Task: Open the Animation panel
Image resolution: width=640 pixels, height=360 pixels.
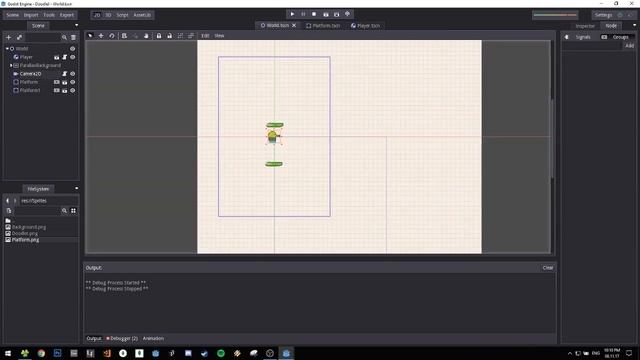Action: point(153,338)
